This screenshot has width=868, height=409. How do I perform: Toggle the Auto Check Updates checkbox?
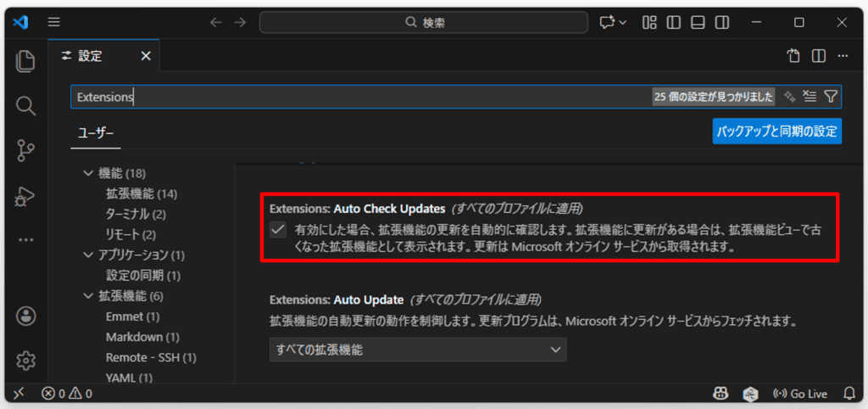click(x=278, y=229)
